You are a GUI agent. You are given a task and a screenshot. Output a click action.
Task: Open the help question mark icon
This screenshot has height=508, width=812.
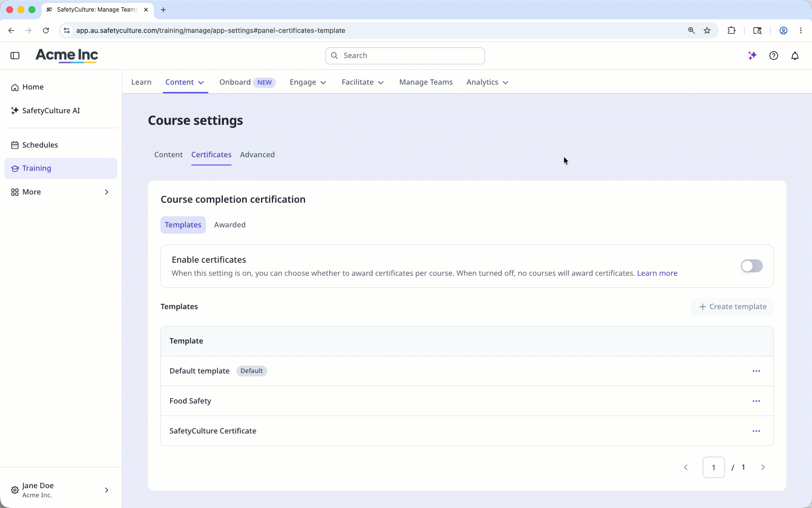[774, 56]
